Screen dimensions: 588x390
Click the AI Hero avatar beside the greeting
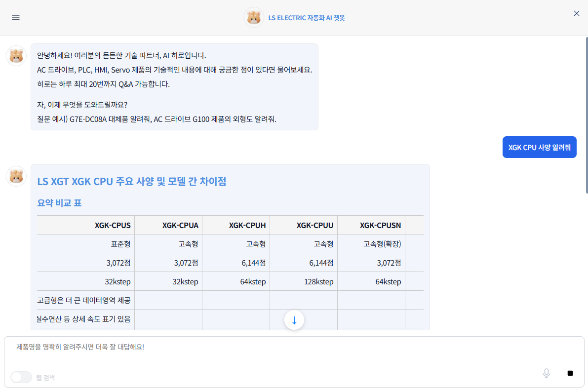point(16,56)
